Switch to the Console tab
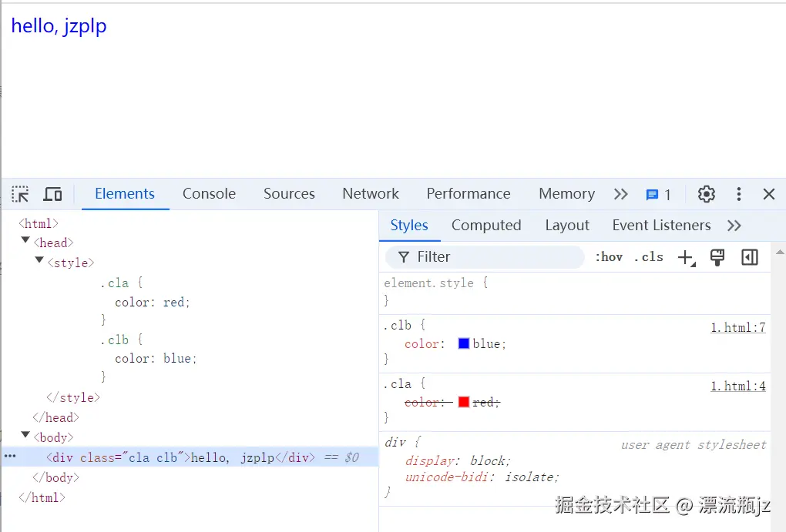This screenshot has width=786, height=532. point(209,194)
